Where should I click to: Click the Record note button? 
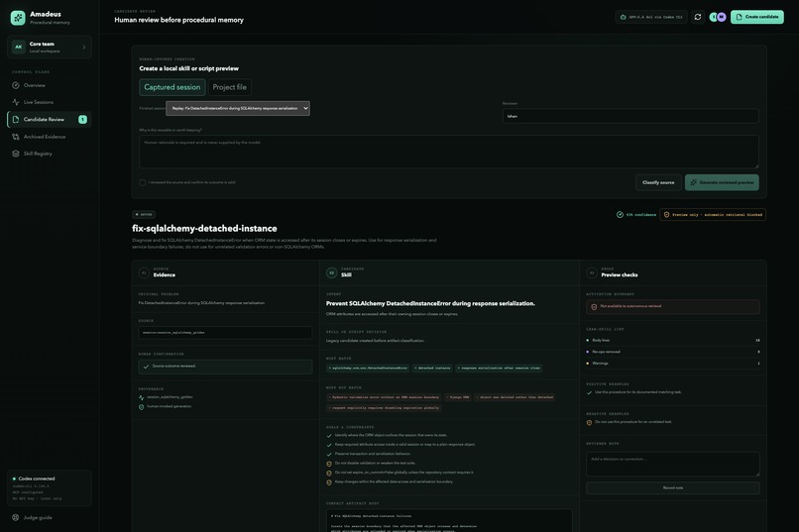click(673, 487)
